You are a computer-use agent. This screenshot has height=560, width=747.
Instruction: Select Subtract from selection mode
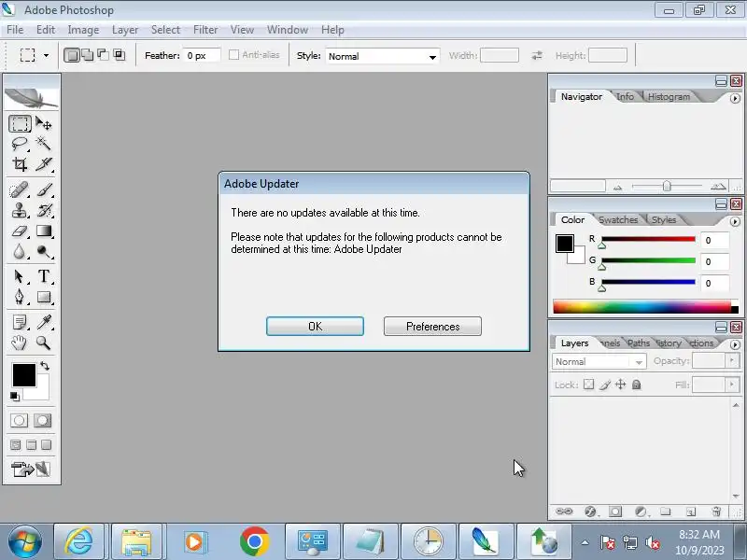pos(103,55)
